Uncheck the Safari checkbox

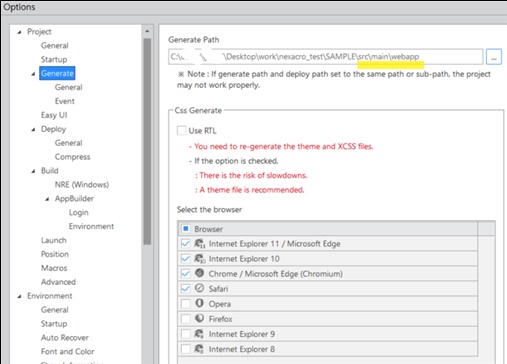point(186,289)
